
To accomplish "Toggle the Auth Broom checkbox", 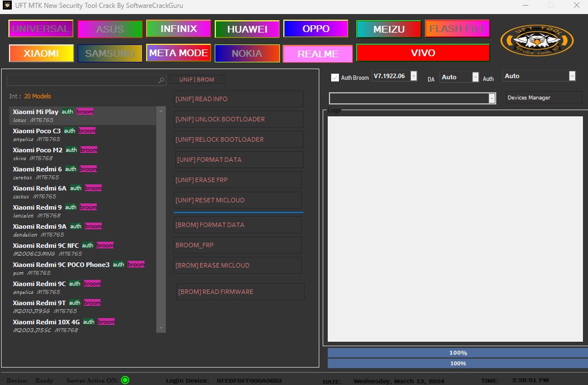I will pos(335,78).
